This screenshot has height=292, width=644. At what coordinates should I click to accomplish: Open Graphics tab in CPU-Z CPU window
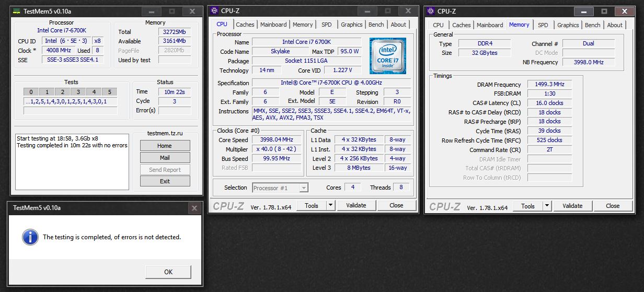[352, 25]
